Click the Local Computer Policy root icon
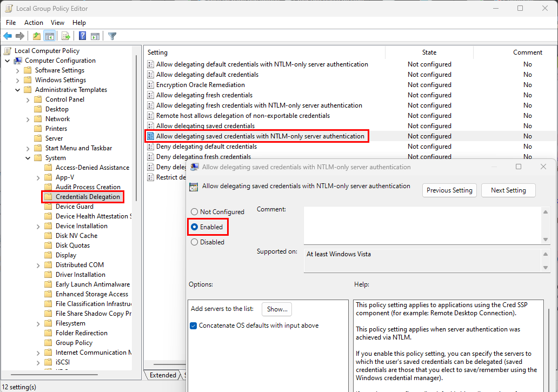 [8, 51]
